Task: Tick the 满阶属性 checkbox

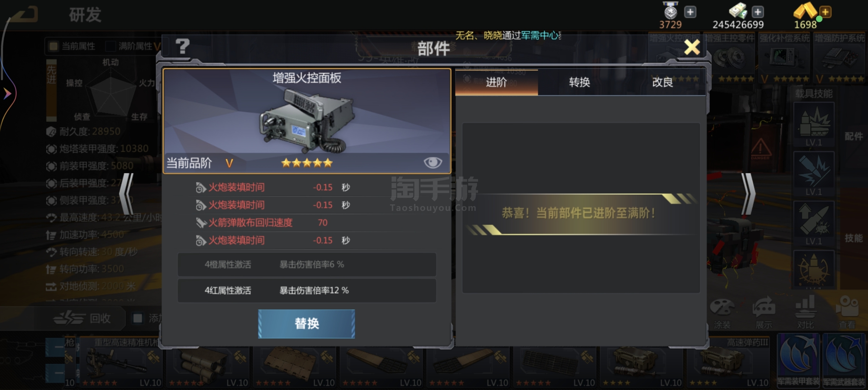Action: [111, 46]
